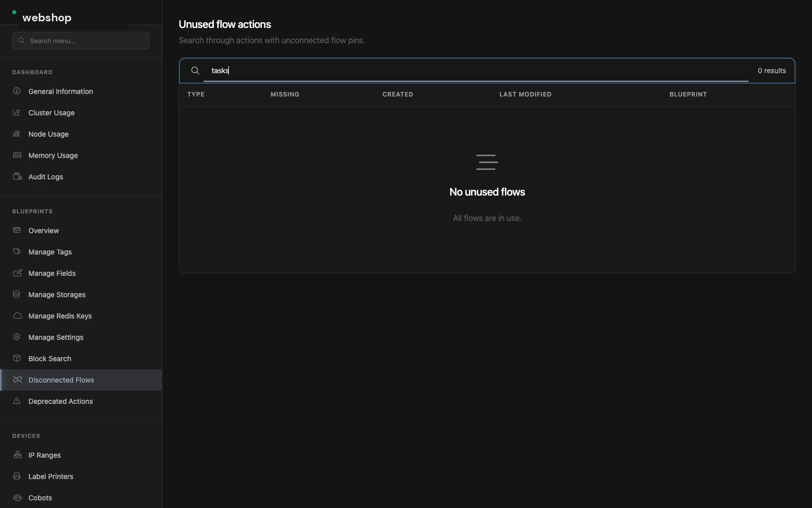Click the BLUEPRINT column header

pyautogui.click(x=688, y=94)
